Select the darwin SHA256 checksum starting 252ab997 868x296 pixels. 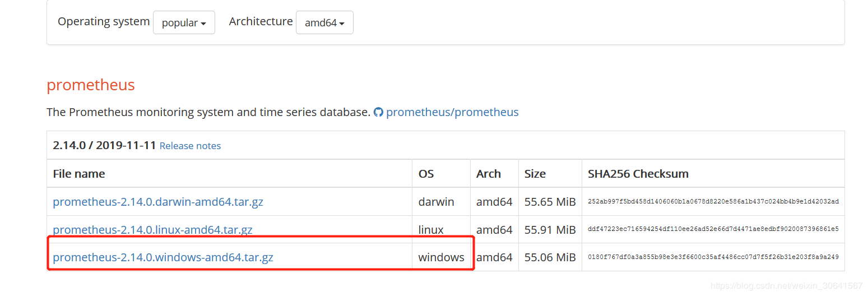point(713,202)
